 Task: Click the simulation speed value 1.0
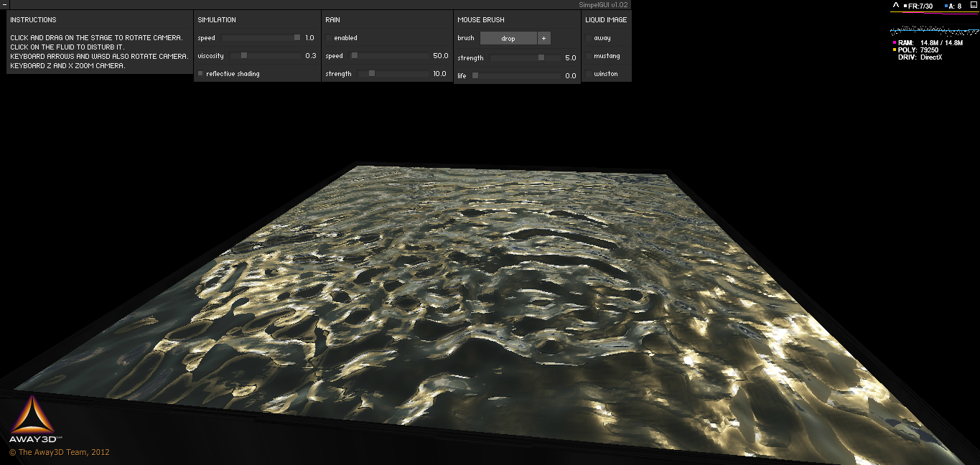pos(309,38)
